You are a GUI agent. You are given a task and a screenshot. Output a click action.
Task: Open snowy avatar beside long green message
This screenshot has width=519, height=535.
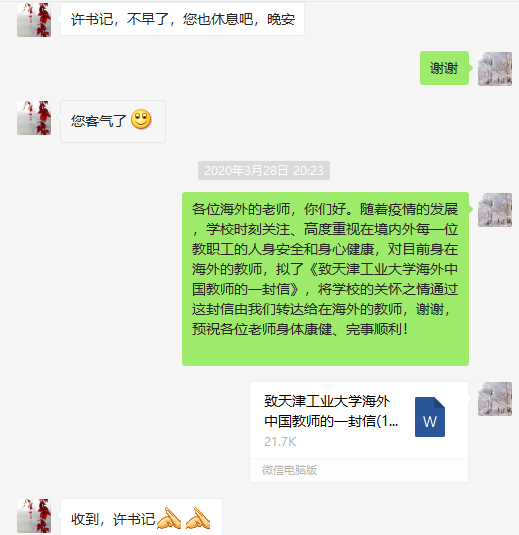point(495,210)
